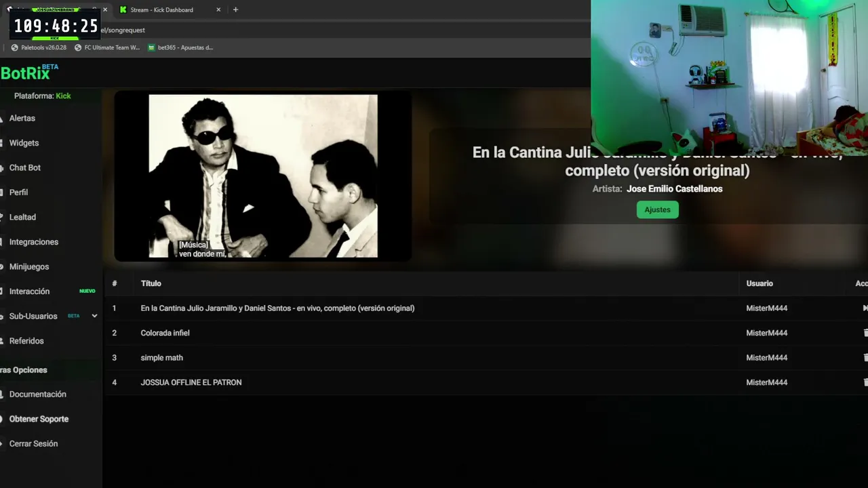Close the Stream - Kick Dashboard tab
Viewport: 868px width, 488px height.
click(x=218, y=10)
